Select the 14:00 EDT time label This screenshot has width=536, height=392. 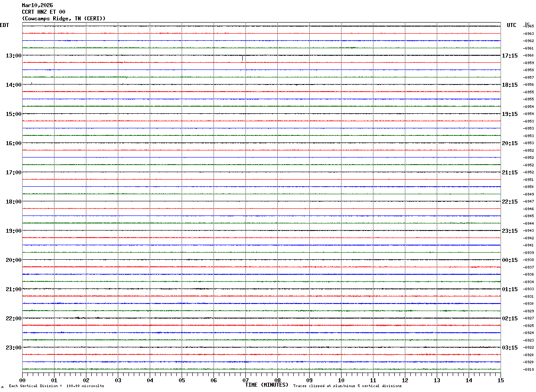pyautogui.click(x=13, y=85)
